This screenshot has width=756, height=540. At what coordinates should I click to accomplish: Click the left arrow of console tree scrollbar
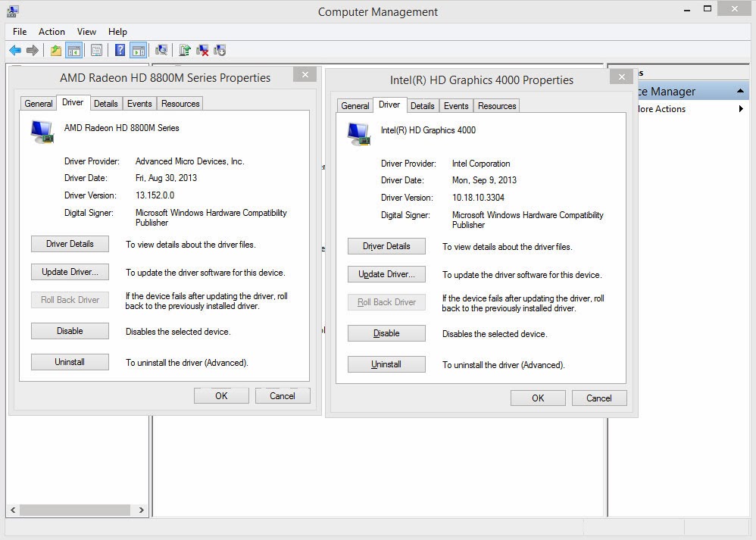click(x=13, y=510)
